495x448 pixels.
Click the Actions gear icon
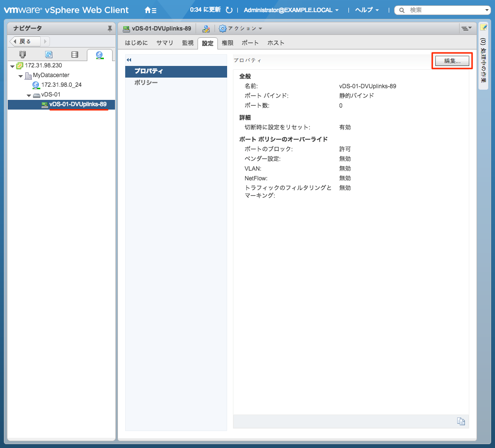[223, 29]
